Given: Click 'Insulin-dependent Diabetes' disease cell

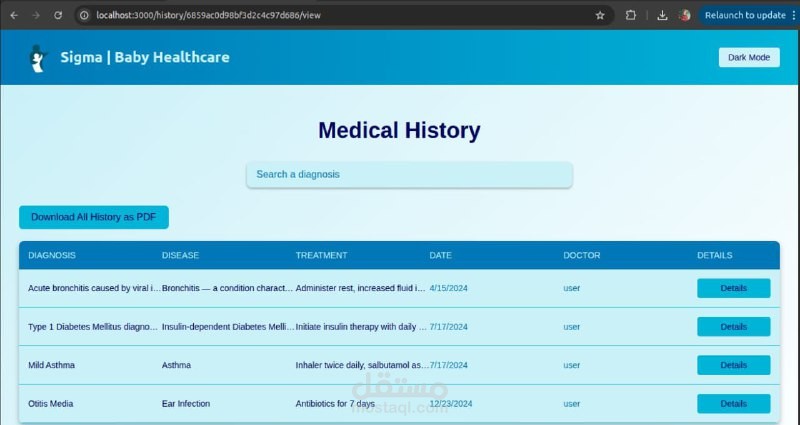Looking at the screenshot, I should (x=228, y=327).
